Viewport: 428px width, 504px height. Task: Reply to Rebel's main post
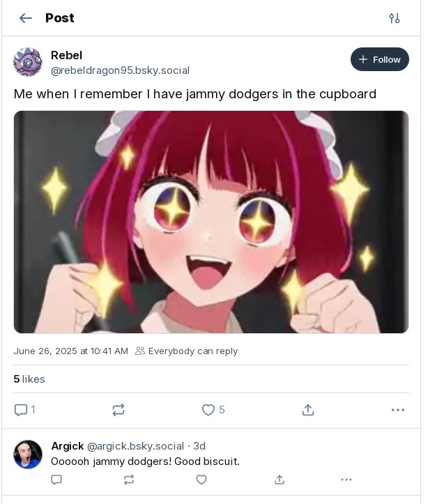point(24,410)
